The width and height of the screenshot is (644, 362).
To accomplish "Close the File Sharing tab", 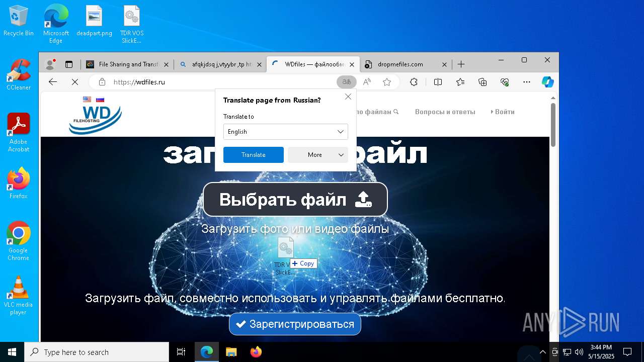I will coord(166,64).
